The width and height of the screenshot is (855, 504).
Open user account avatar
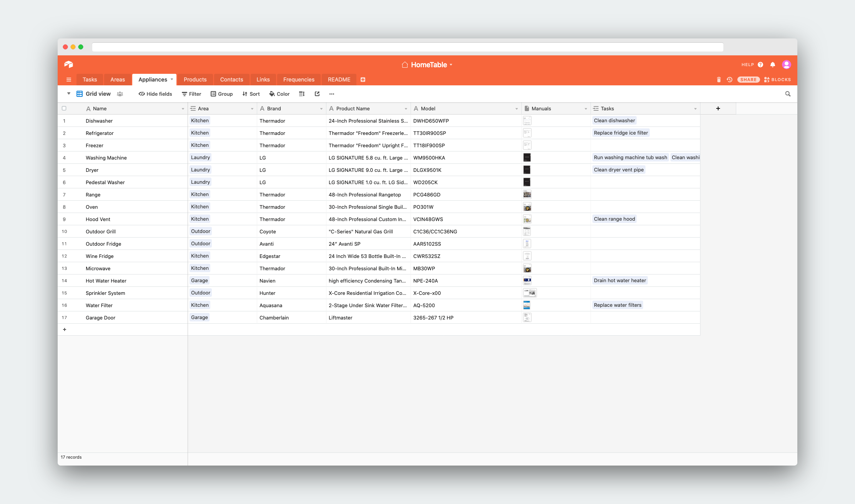(x=787, y=65)
